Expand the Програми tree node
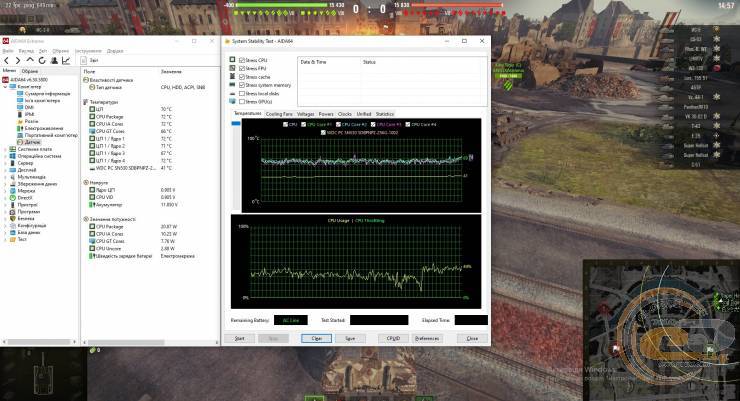This screenshot has height=401, width=740. click(6, 212)
